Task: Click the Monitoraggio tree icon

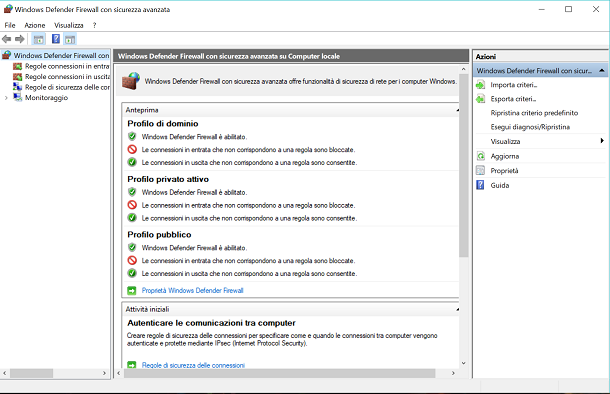Action: (x=18, y=97)
